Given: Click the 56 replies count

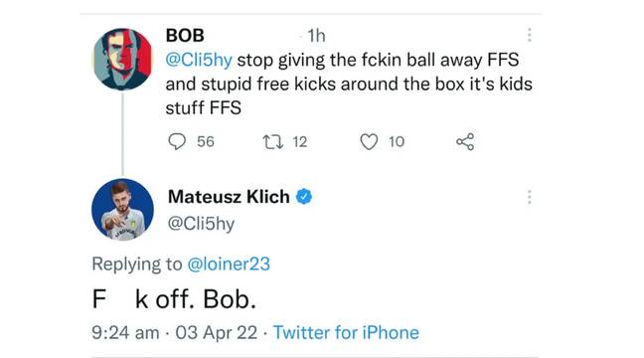Looking at the screenshot, I should (x=206, y=142).
